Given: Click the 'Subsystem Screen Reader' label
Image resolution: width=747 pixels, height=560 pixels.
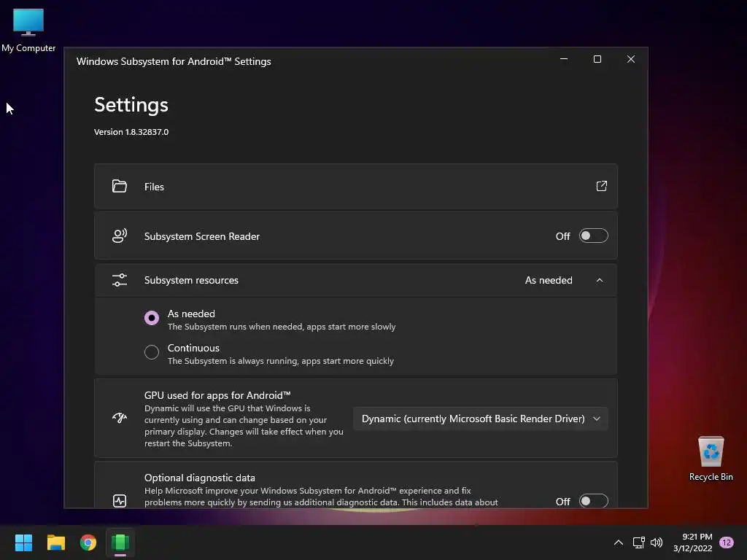Looking at the screenshot, I should (202, 236).
